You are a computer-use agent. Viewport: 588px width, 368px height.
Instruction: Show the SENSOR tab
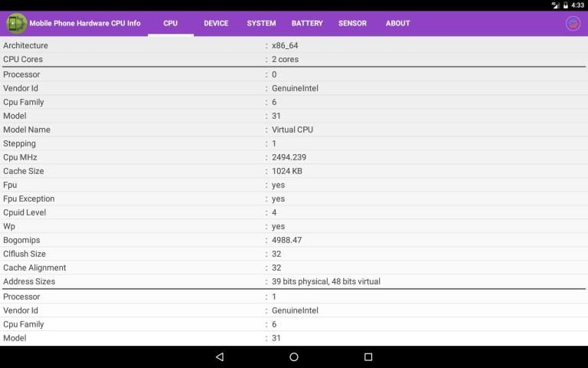point(352,23)
